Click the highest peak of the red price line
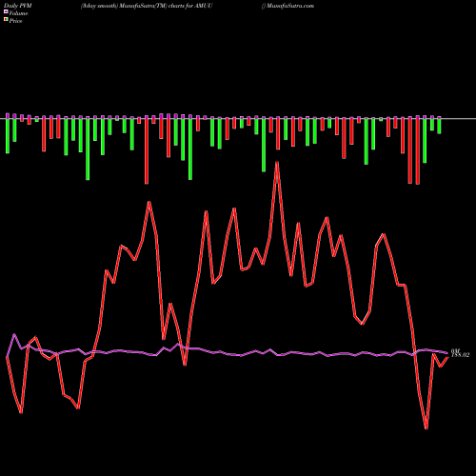 [x=277, y=163]
